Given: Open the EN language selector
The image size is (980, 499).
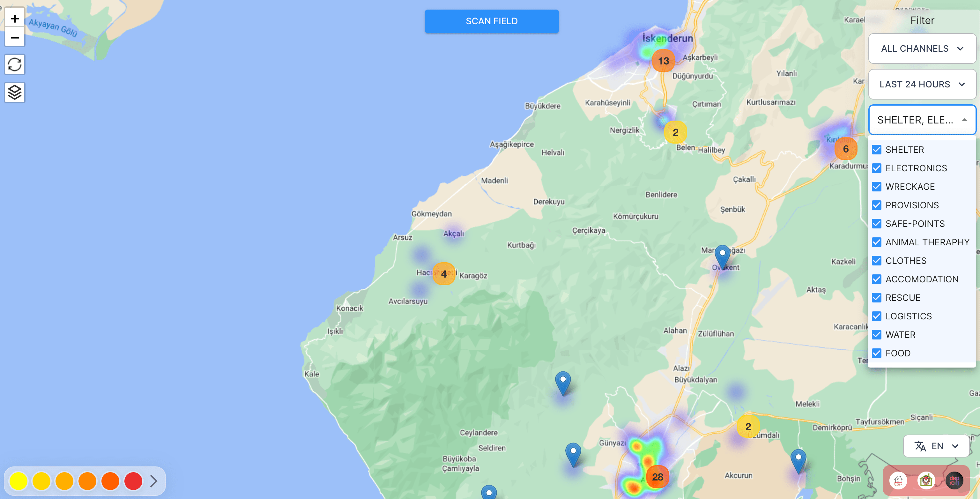Looking at the screenshot, I should click(x=936, y=446).
